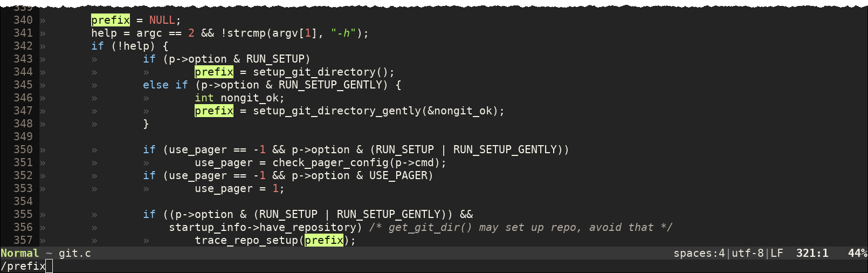Click 'else if' on line 345
The height and width of the screenshot is (273, 868).
(x=166, y=85)
